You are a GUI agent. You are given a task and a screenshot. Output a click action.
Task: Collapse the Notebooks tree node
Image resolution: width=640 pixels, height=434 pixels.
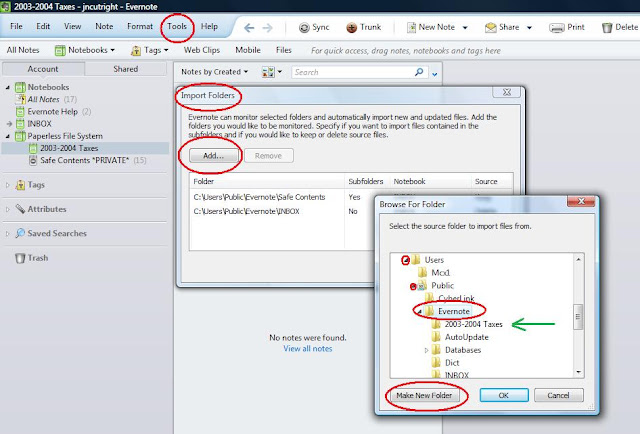(x=8, y=87)
